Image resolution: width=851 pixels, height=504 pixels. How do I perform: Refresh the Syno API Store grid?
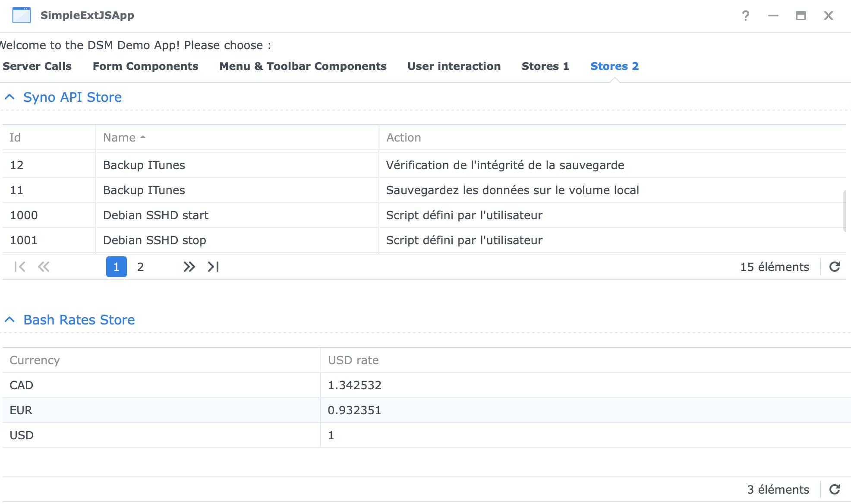click(835, 267)
